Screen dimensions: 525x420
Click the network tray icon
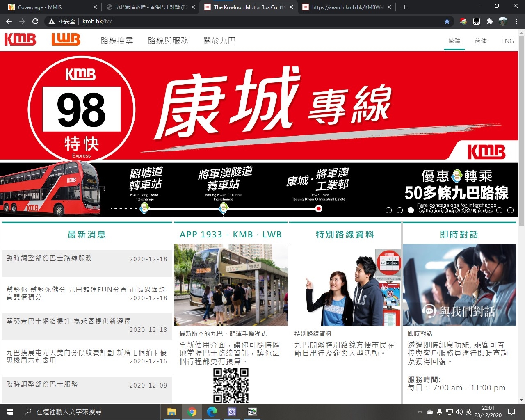(x=450, y=412)
